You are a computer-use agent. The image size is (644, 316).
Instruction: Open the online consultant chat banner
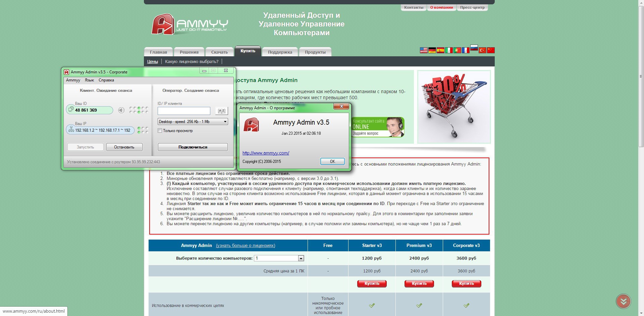(x=378, y=127)
